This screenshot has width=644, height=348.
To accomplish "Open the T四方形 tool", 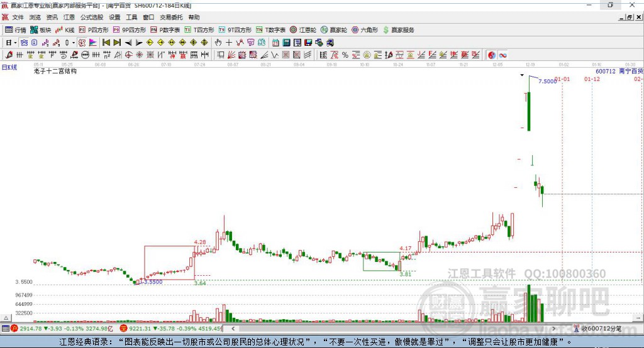I will point(199,30).
